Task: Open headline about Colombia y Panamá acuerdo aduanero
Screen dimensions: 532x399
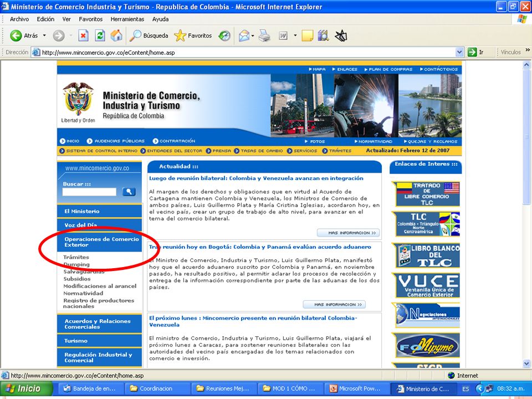Action: coord(260,247)
